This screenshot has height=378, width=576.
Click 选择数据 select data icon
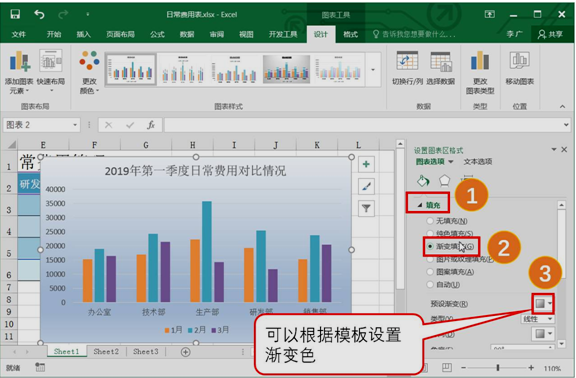tap(440, 68)
